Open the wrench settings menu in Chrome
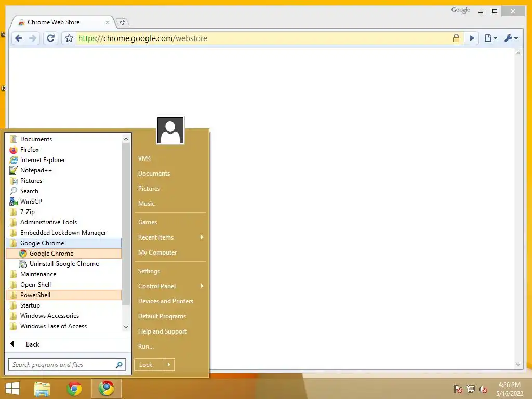The height and width of the screenshot is (399, 532). [511, 38]
